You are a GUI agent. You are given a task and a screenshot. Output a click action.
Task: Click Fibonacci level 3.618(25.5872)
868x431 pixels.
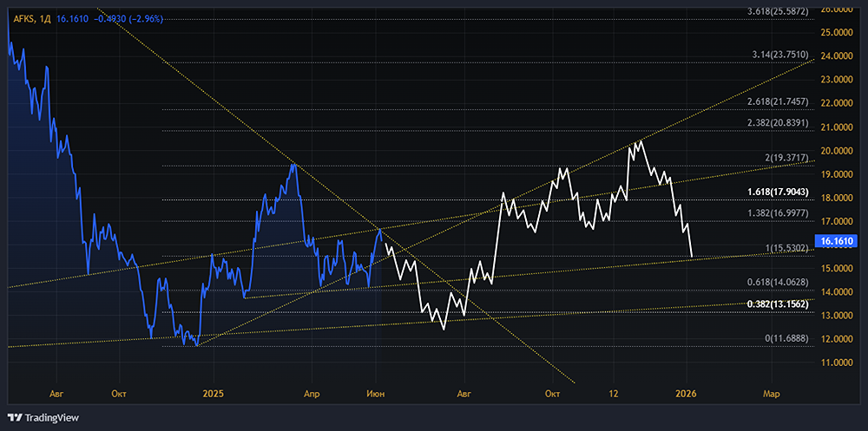click(779, 11)
